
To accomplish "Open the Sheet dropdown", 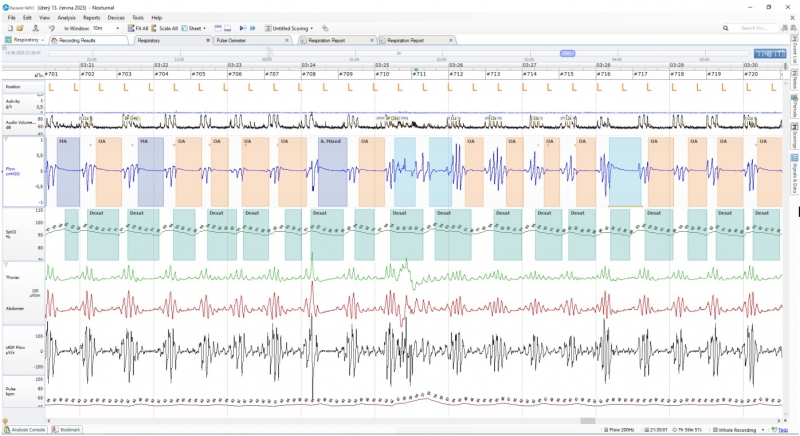I will (194, 29).
